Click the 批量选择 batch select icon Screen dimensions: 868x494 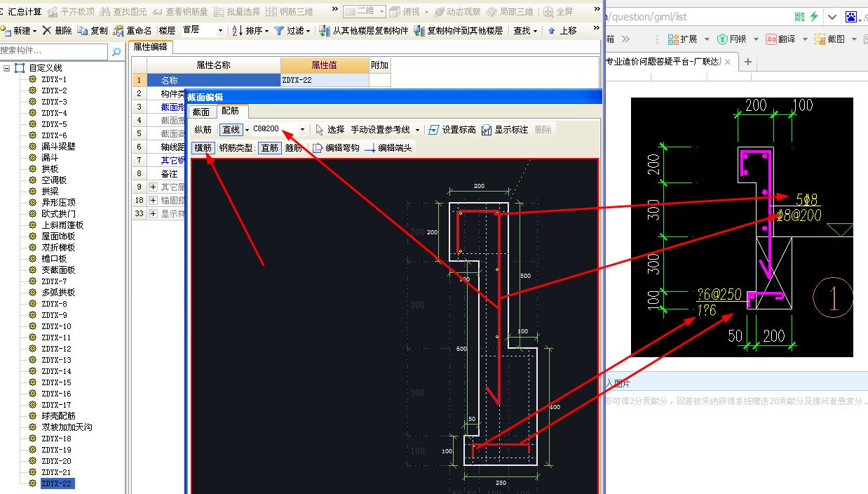coord(219,12)
